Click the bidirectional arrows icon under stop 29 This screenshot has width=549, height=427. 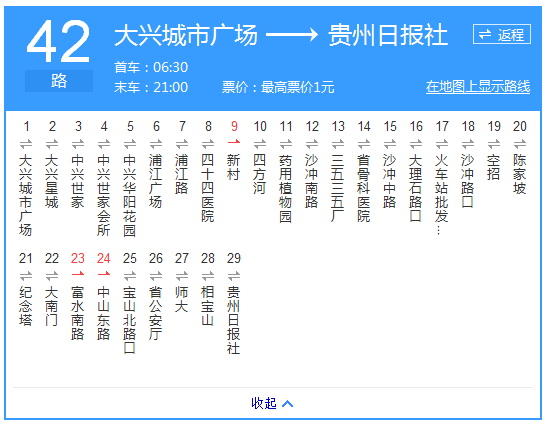[234, 276]
